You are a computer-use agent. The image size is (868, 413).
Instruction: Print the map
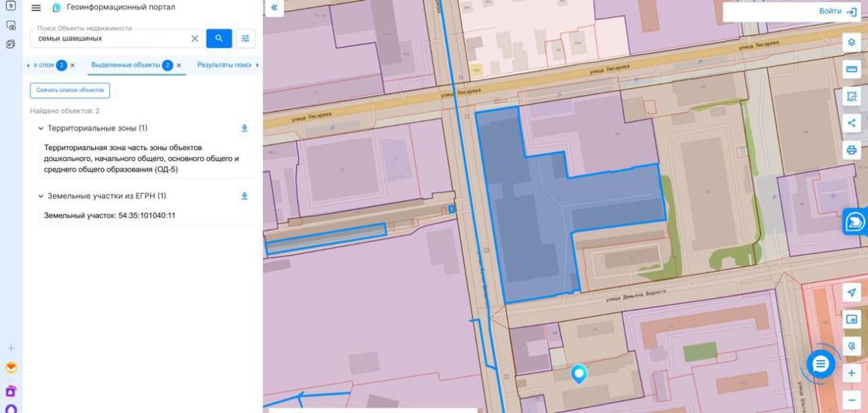tap(851, 150)
